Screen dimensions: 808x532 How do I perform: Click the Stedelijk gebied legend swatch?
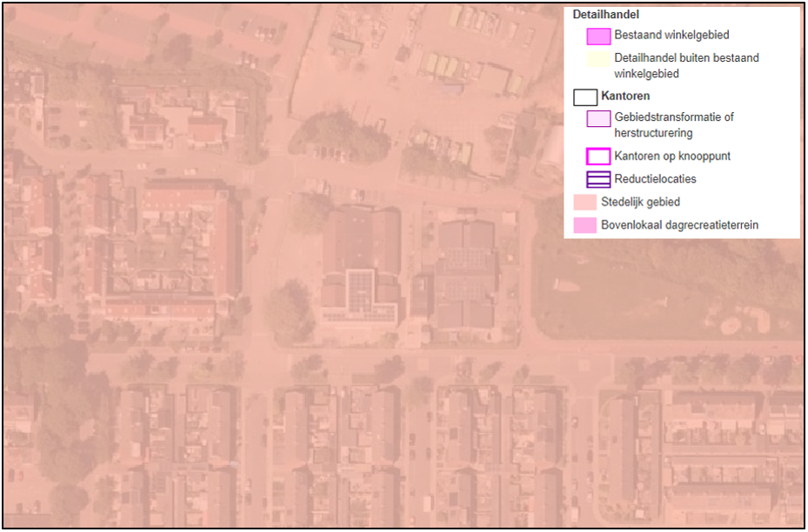click(585, 203)
